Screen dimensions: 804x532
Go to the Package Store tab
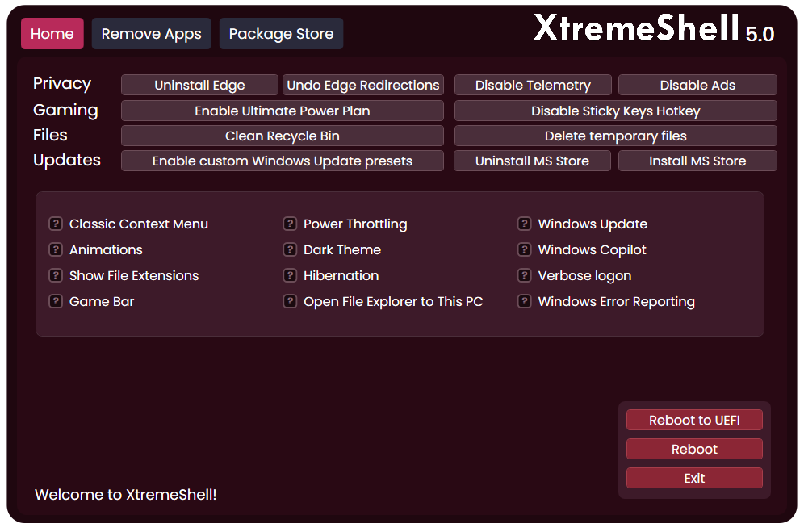pos(281,33)
